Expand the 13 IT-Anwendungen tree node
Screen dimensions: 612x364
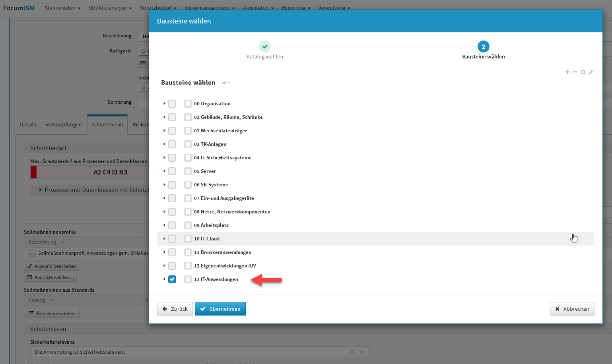coord(164,279)
